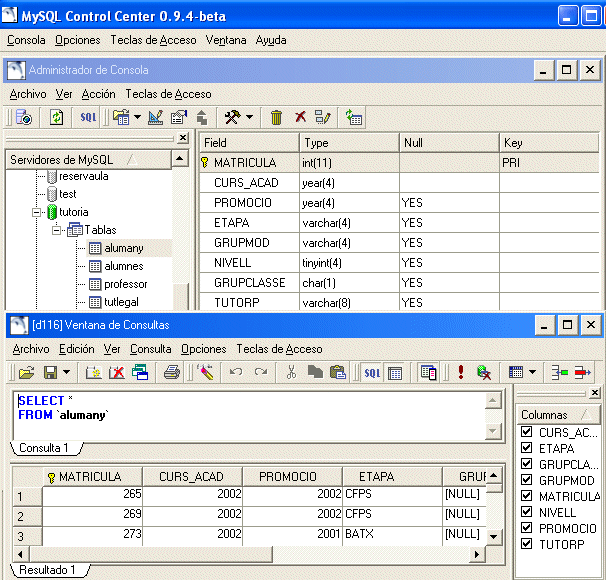Click the delete record red arrow icon
Screen dimensions: 606x580
pyautogui.click(x=582, y=372)
